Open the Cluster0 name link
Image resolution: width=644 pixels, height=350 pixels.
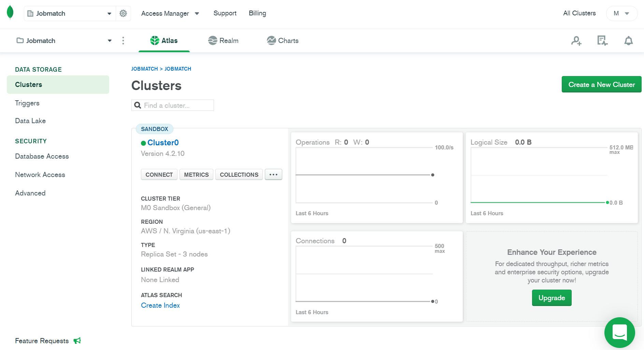point(163,143)
